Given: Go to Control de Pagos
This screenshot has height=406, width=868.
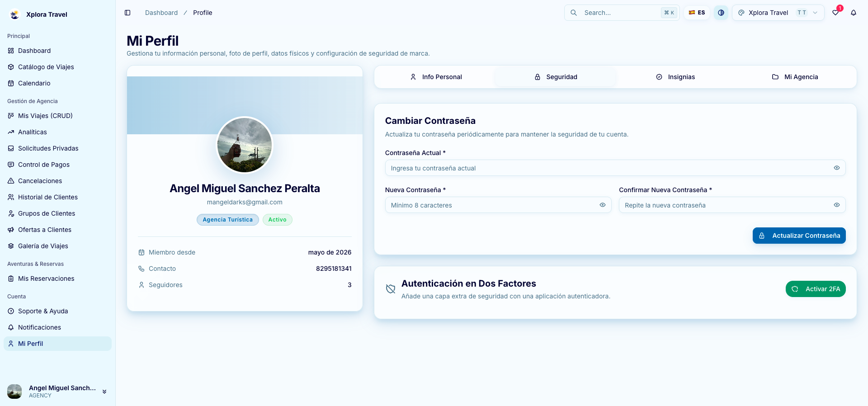Looking at the screenshot, I should [57, 165].
